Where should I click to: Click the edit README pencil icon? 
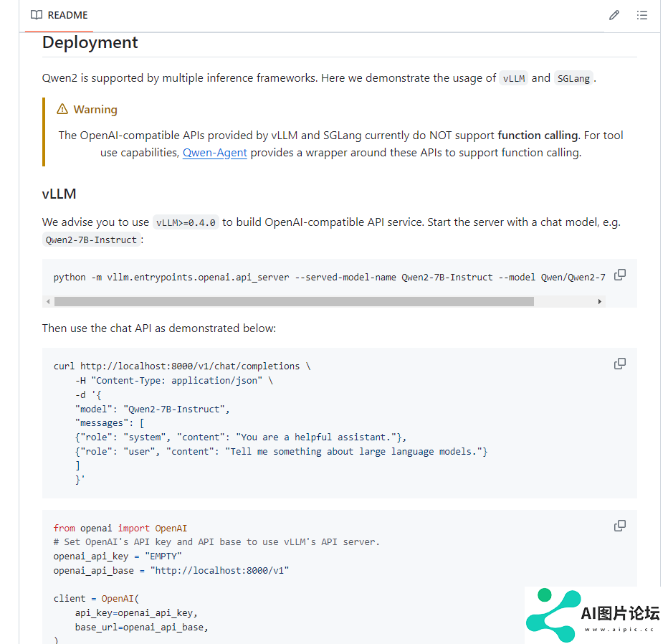click(x=614, y=15)
